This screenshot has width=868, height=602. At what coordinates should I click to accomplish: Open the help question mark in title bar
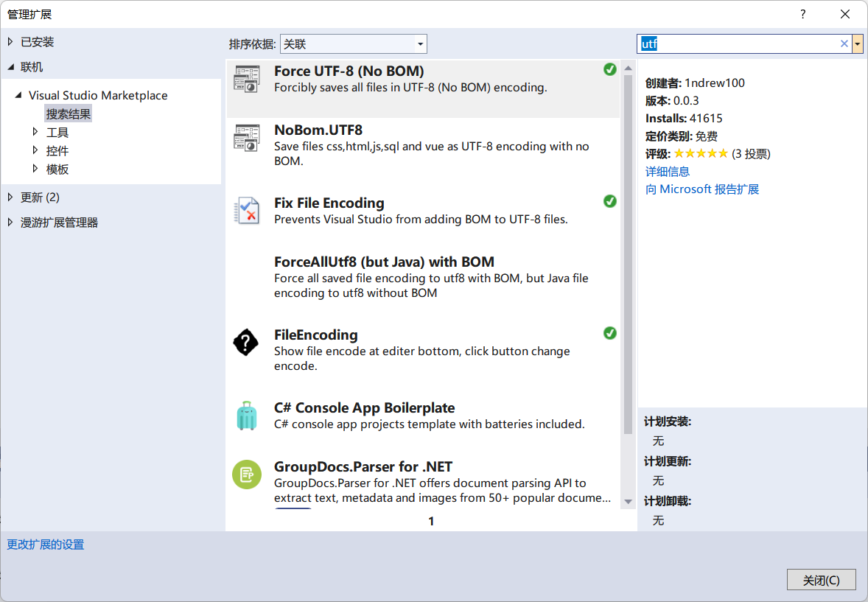pyautogui.click(x=802, y=15)
